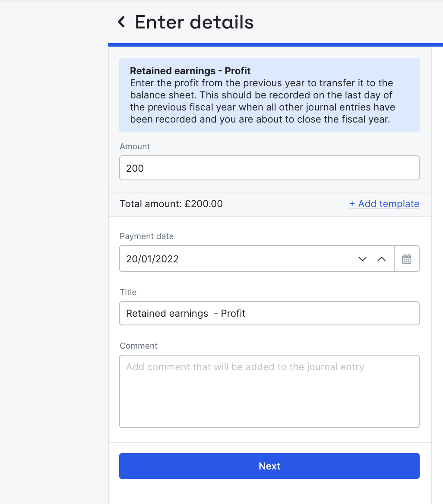Click the info banner description paragraph
443x504 pixels.
click(262, 101)
